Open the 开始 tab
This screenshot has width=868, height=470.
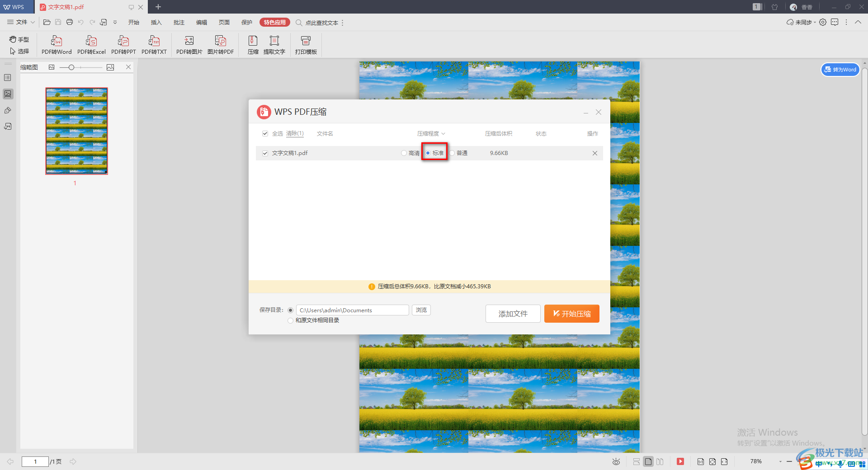point(134,22)
